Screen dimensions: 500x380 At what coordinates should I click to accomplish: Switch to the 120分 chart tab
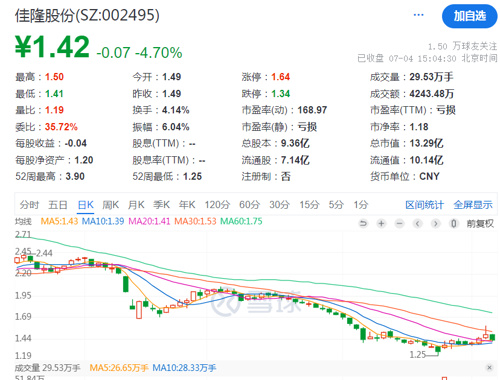[217, 205]
